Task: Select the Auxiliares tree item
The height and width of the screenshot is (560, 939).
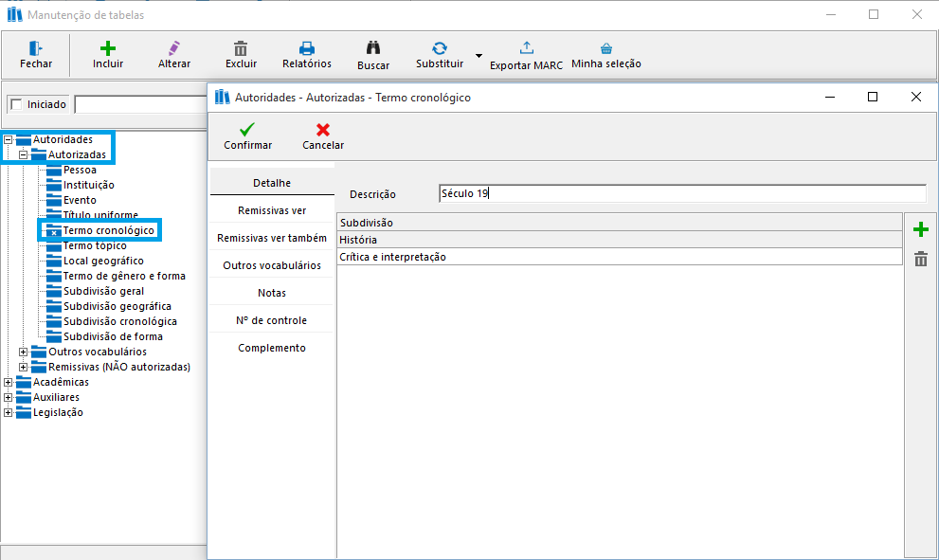Action: coord(56,397)
